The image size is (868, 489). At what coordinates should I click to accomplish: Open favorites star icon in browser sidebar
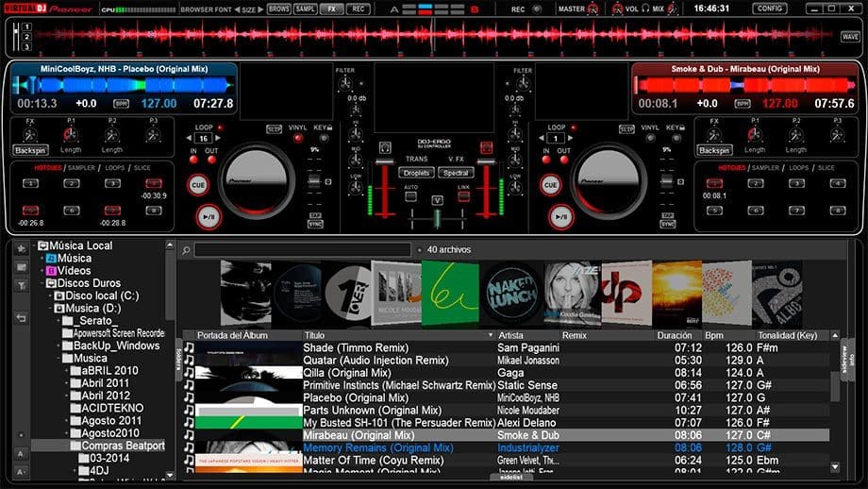(21, 248)
